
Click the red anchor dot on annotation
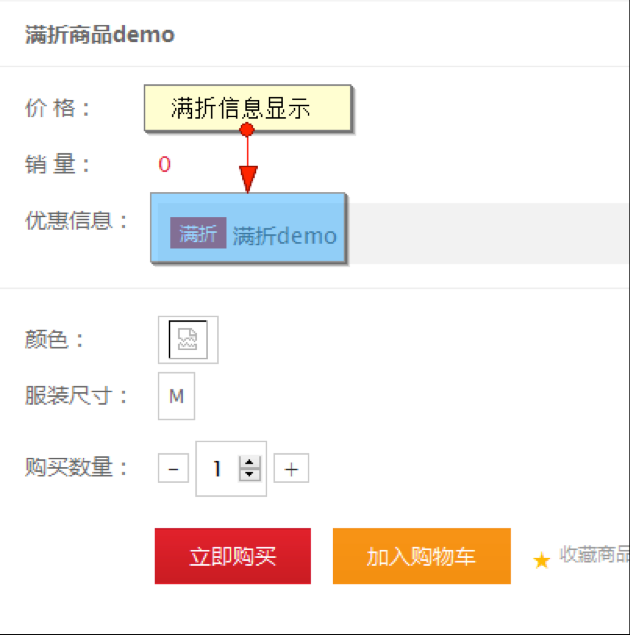(x=247, y=130)
